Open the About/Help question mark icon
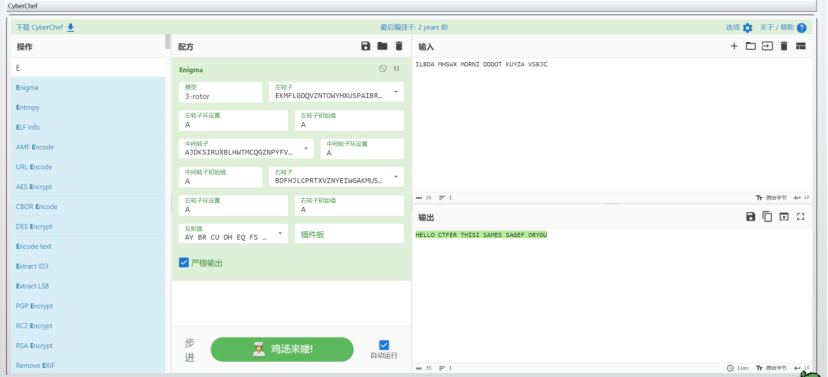Image resolution: width=828 pixels, height=377 pixels. click(x=802, y=27)
